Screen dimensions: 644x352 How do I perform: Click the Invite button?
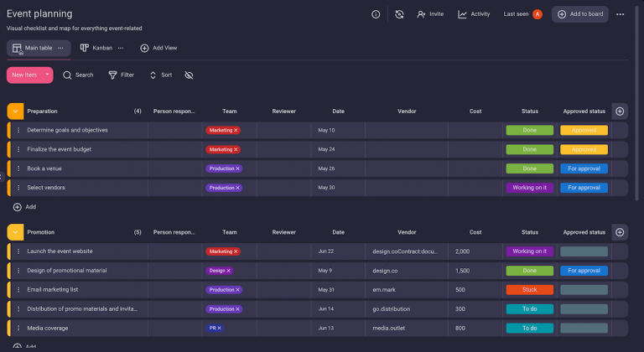(x=430, y=14)
